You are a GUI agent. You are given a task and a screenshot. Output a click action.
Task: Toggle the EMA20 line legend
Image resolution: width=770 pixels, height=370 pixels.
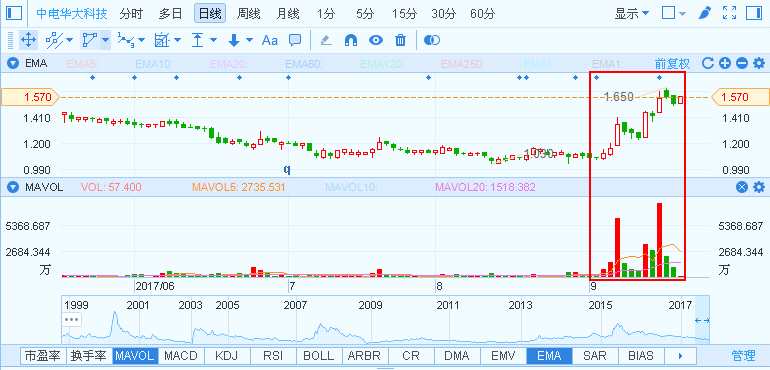pyautogui.click(x=228, y=63)
